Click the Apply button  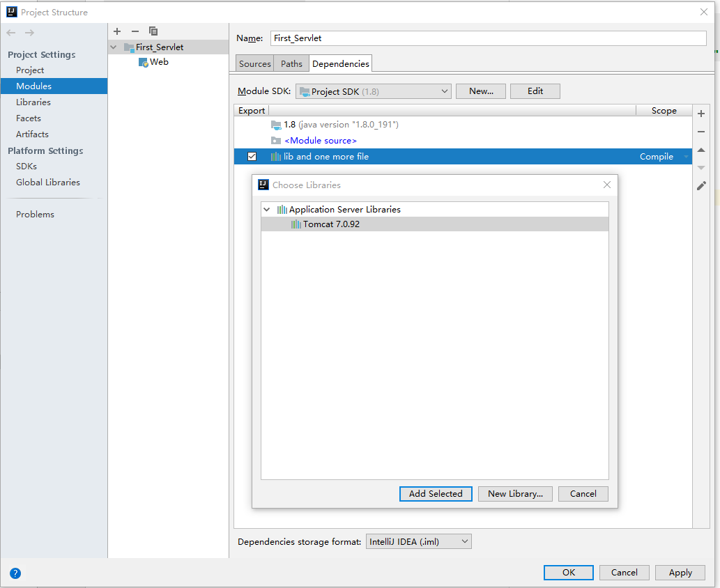680,573
